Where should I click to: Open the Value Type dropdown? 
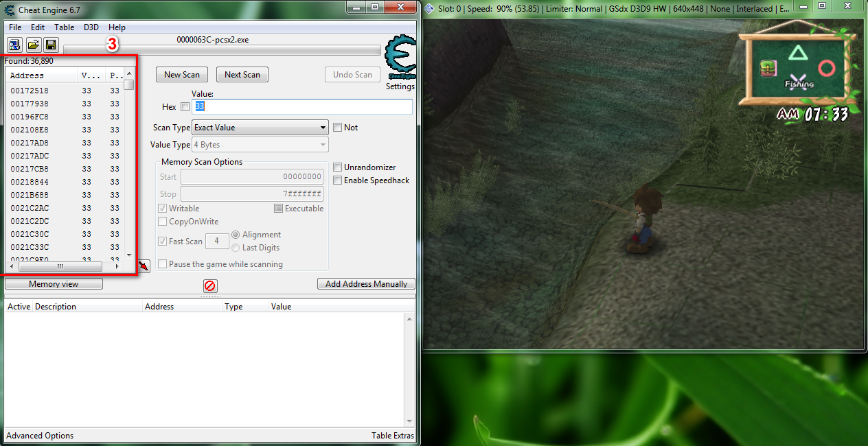tap(260, 145)
